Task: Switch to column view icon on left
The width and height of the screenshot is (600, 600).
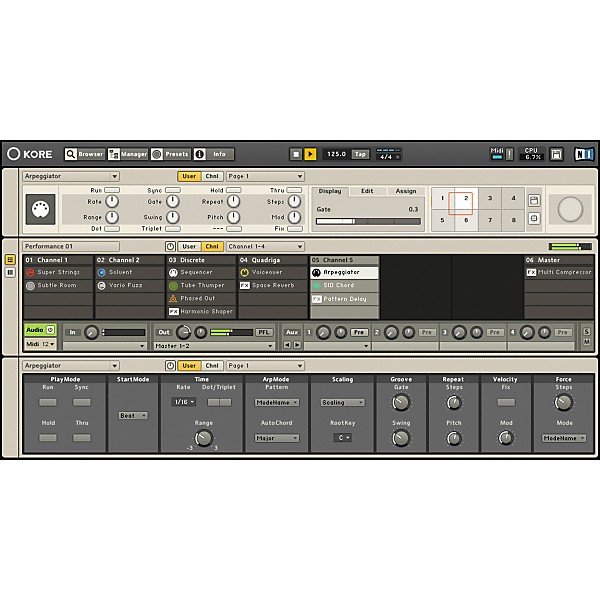Action: (10, 273)
